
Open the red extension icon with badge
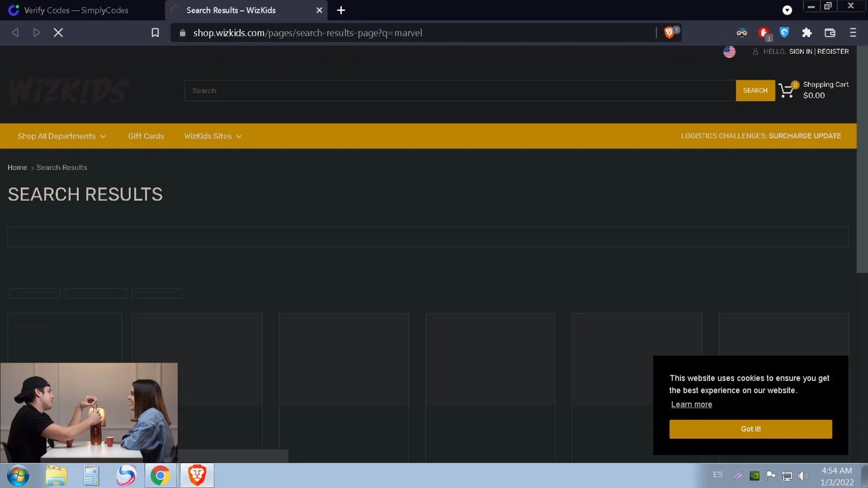pyautogui.click(x=764, y=34)
